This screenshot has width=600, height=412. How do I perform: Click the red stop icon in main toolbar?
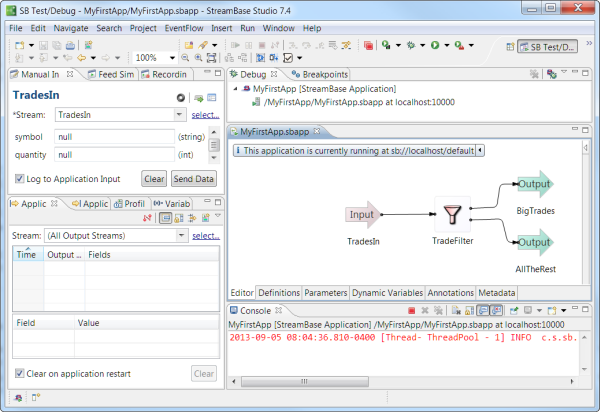(369, 46)
